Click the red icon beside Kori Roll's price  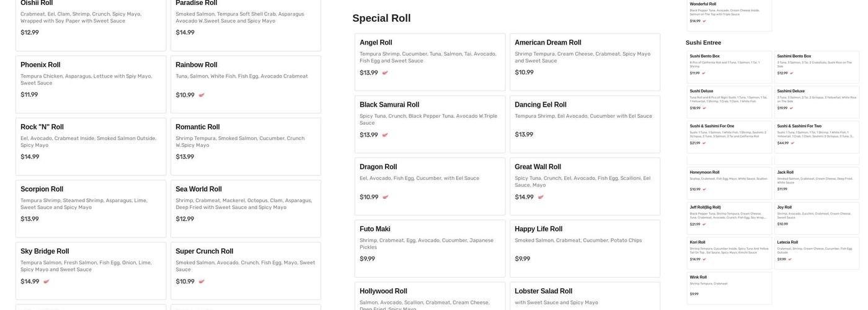coord(704,259)
